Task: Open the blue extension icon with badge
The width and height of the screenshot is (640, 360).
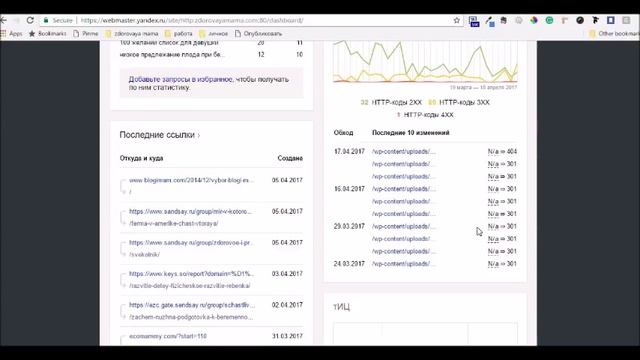Action: [474, 21]
